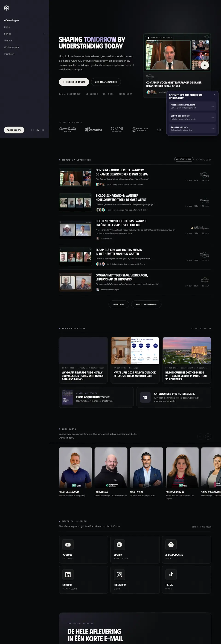Toggle the Geluid aan sound button

184,159
